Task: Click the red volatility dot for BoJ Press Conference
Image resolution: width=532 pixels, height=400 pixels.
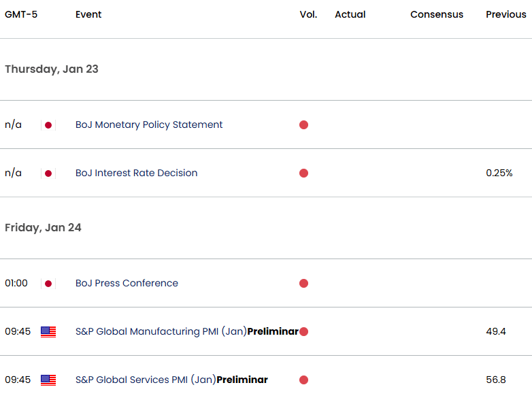Action: pyautogui.click(x=303, y=284)
